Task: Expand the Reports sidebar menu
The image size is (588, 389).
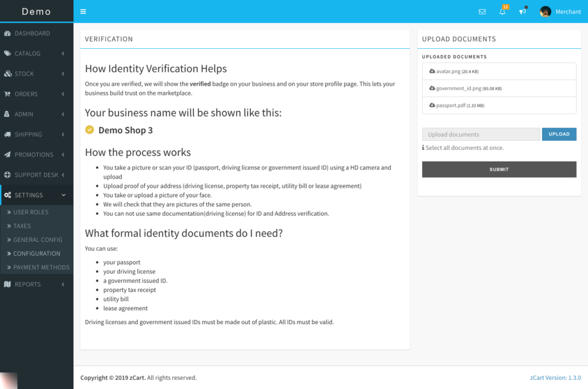Action: click(37, 284)
